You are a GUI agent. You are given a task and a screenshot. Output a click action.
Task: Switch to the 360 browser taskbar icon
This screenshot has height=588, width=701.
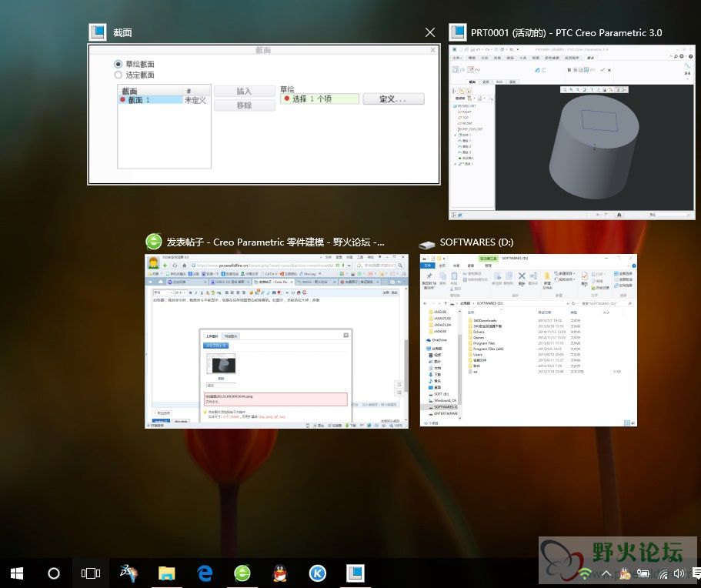click(x=242, y=573)
